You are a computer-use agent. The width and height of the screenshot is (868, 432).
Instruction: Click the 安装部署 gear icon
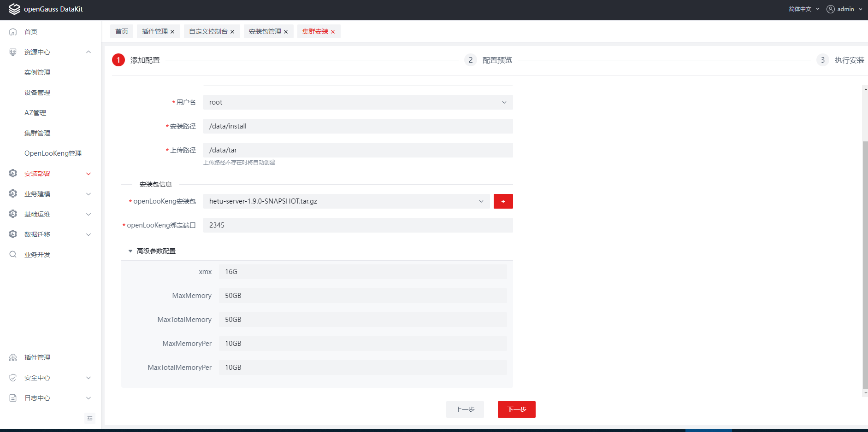pyautogui.click(x=13, y=174)
